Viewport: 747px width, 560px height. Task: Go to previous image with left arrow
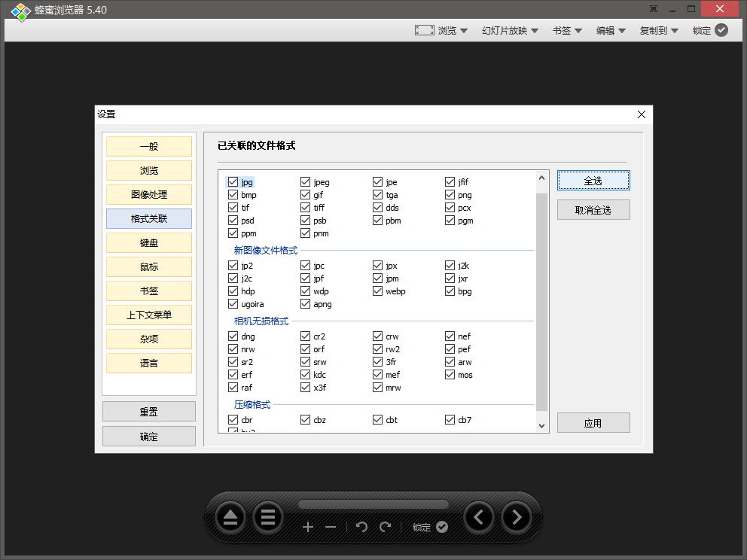point(479,517)
